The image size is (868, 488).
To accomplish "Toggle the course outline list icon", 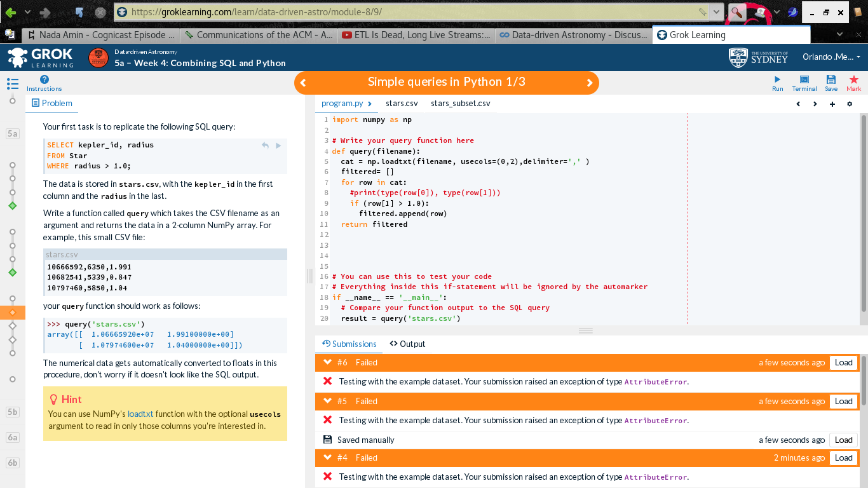I will pyautogui.click(x=13, y=83).
